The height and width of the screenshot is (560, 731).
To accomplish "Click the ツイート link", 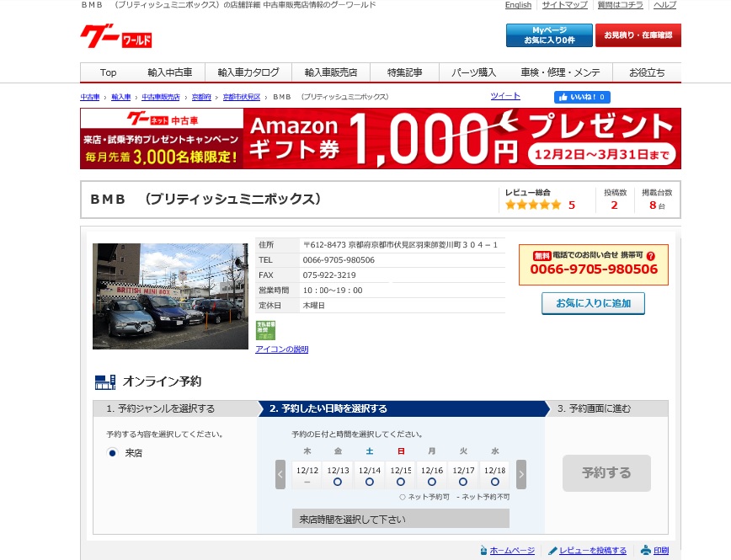I will (x=505, y=96).
